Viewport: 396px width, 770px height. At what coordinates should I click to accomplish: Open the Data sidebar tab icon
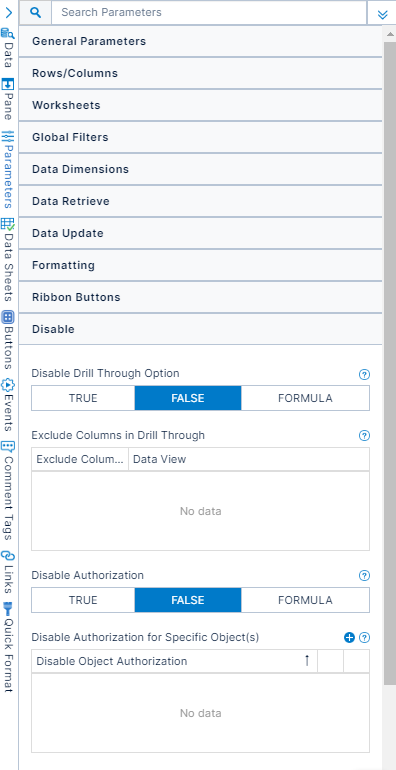pos(8,33)
